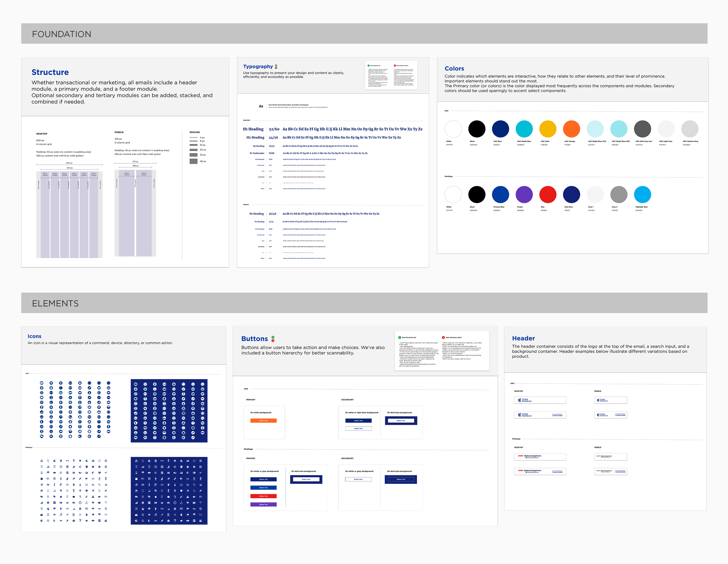Open the UHC mobile header with phone number

pos(611,415)
